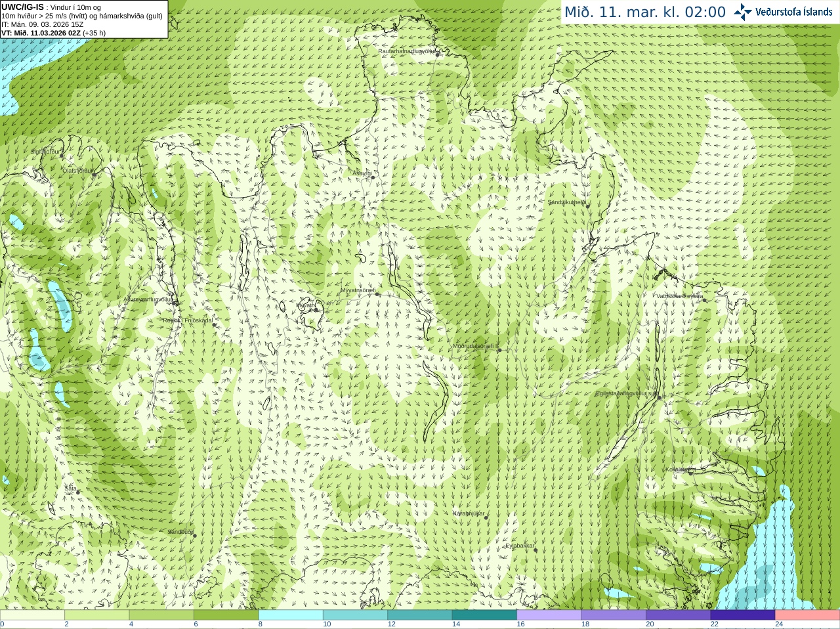Click the 16–18 m/s lavender swatch

[x=549, y=615]
